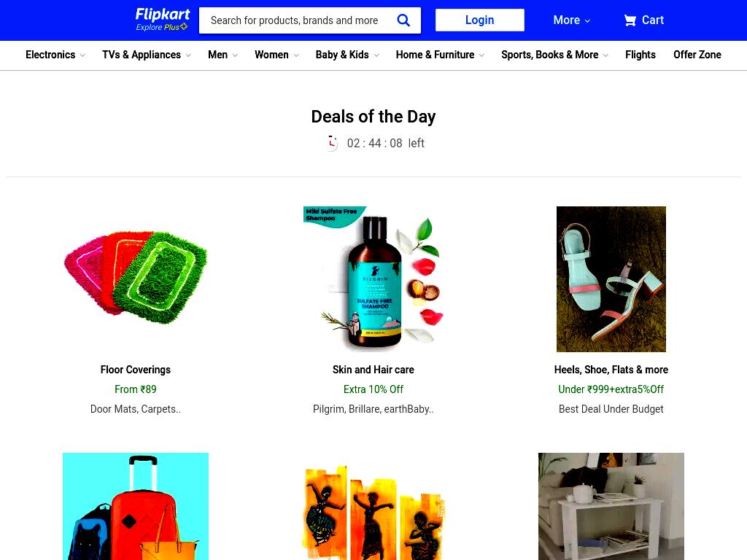Click the countdown timer clock icon

tap(332, 144)
